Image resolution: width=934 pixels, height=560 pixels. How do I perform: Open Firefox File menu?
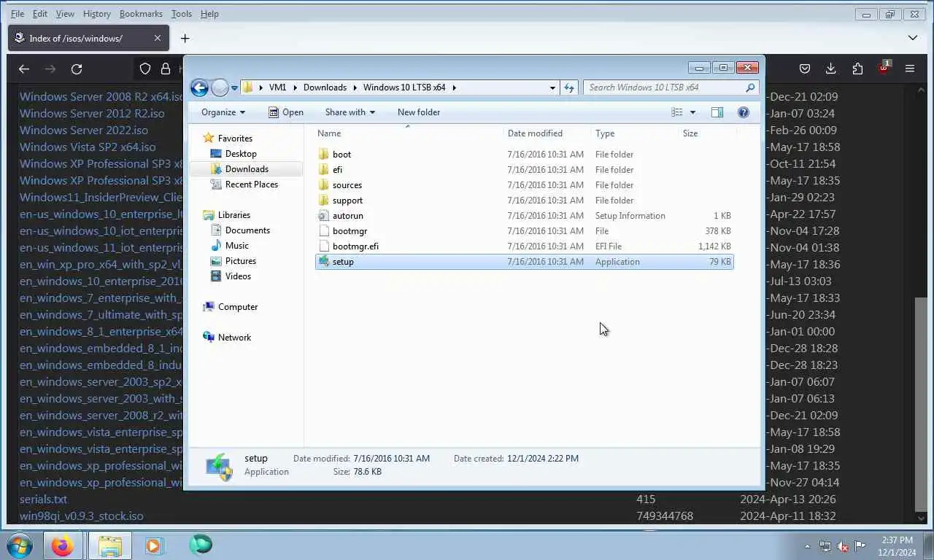point(18,14)
